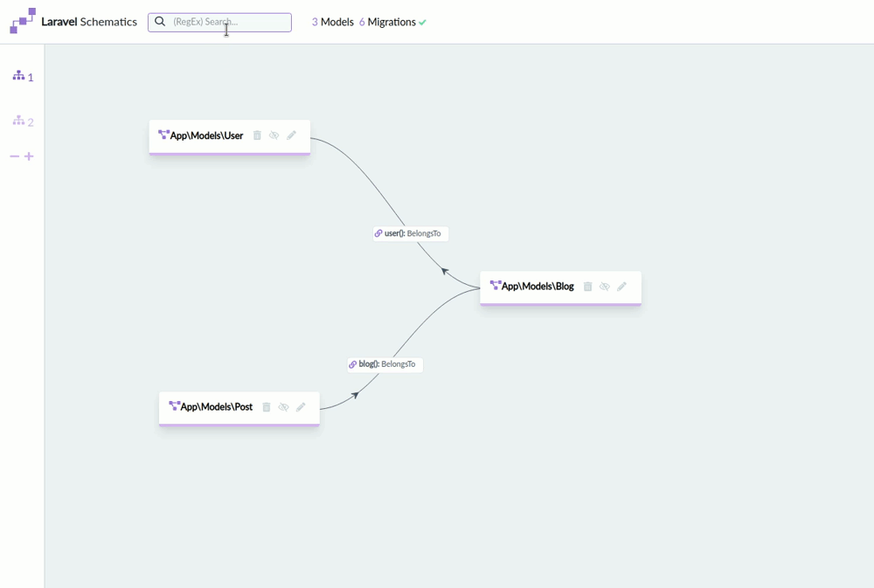Viewport: 874px width, 588px height.
Task: Edit the User model via pencil icon
Action: pyautogui.click(x=291, y=135)
